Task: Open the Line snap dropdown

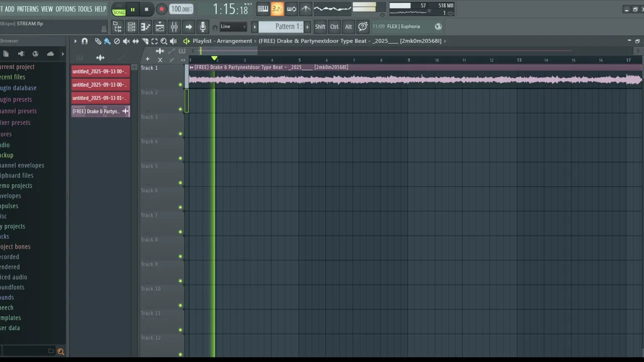Action: tap(233, 27)
